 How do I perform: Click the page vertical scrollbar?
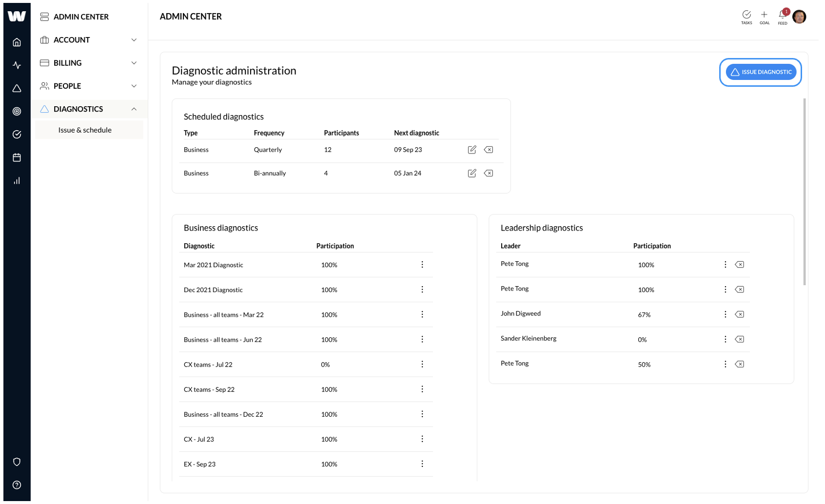(805, 192)
